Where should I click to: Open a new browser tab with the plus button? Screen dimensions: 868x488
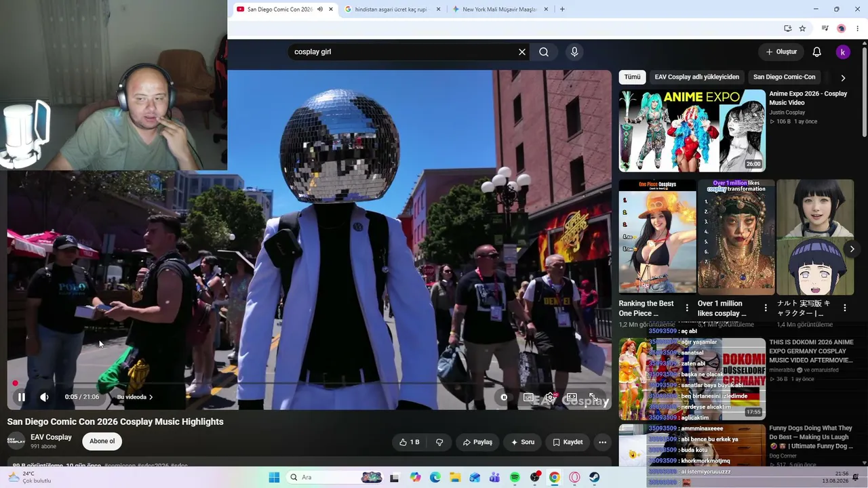(562, 9)
